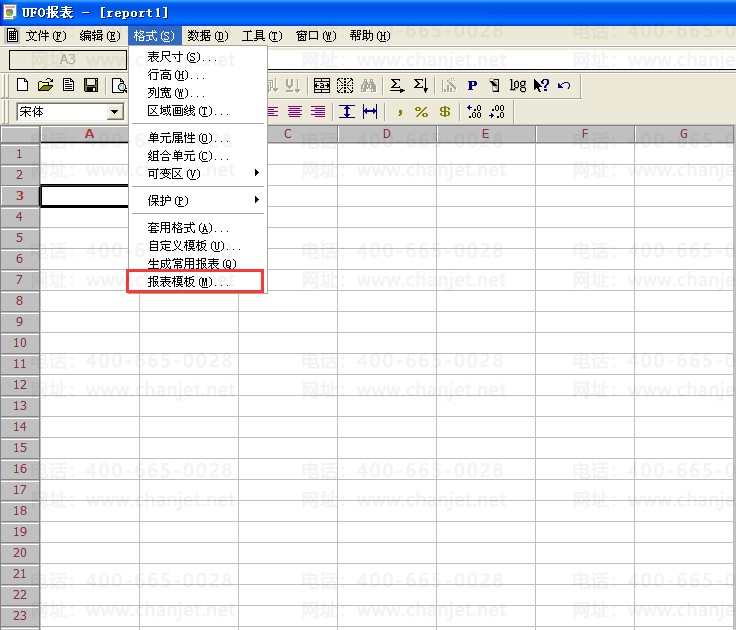
Task: Select column G header
Action: coord(684,134)
